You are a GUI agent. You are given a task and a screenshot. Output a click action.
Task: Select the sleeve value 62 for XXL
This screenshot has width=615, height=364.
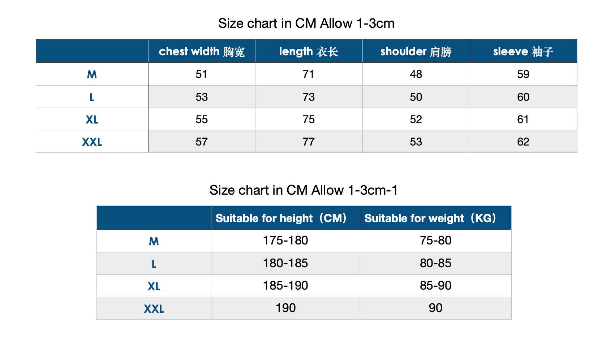point(523,142)
